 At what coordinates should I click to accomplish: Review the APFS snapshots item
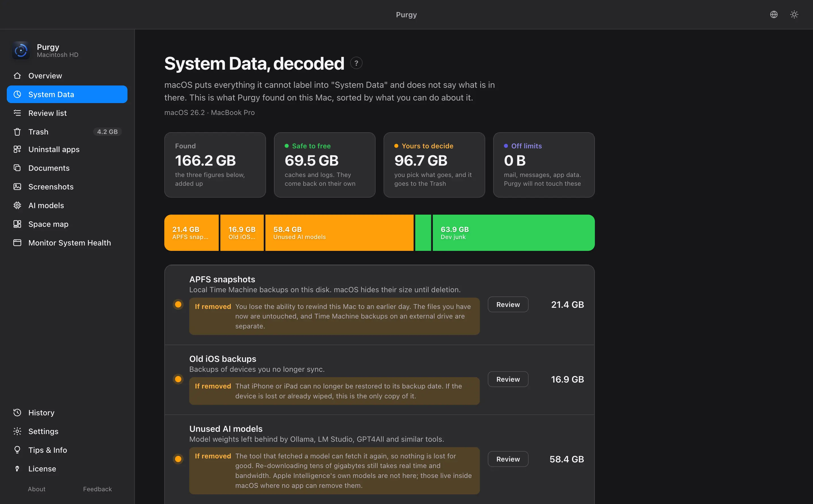[508, 304]
